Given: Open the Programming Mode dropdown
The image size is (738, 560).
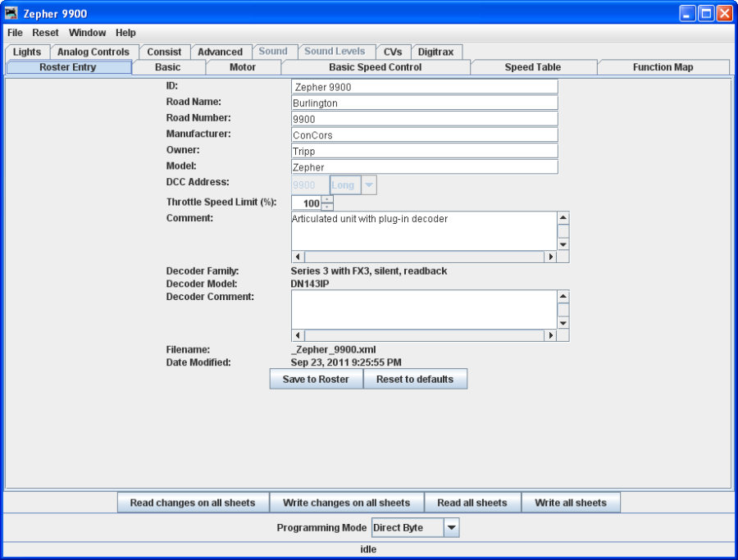Looking at the screenshot, I should tap(451, 528).
